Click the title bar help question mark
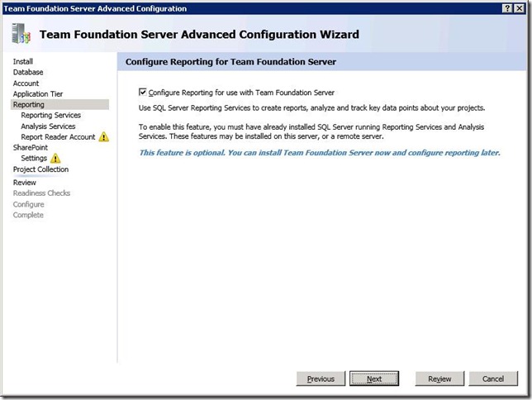Image resolution: width=532 pixels, height=400 pixels. click(x=506, y=8)
